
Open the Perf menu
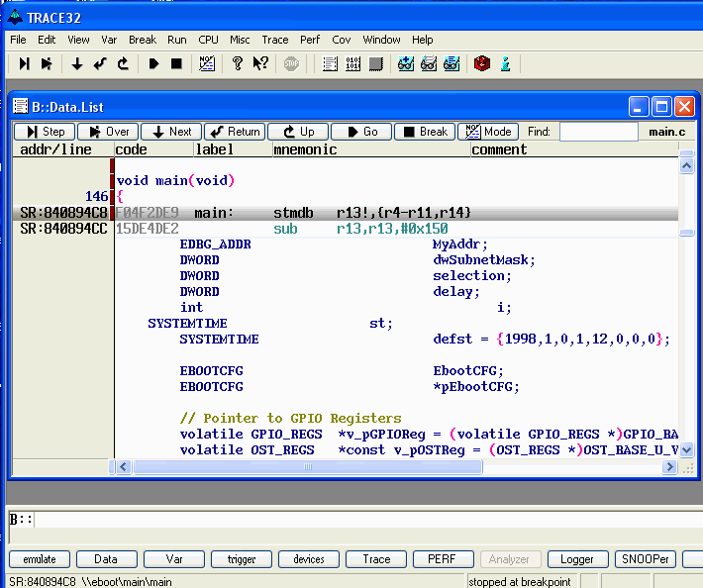(x=310, y=40)
